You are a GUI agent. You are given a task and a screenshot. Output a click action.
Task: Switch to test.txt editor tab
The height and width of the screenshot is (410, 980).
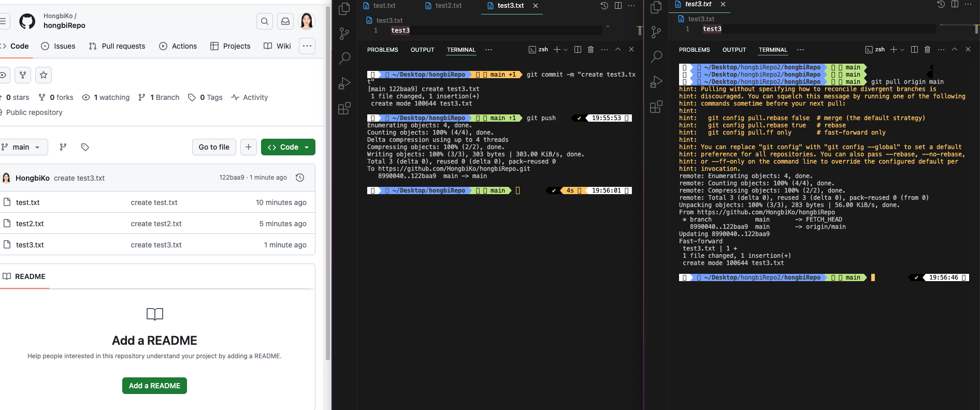(380, 6)
